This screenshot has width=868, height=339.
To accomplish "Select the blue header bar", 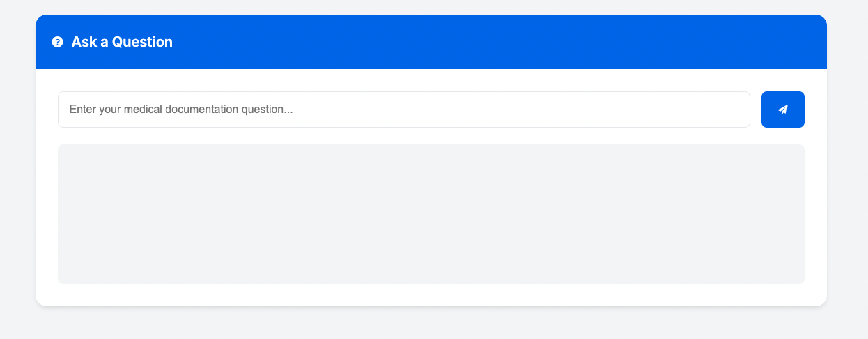I will pos(431,42).
